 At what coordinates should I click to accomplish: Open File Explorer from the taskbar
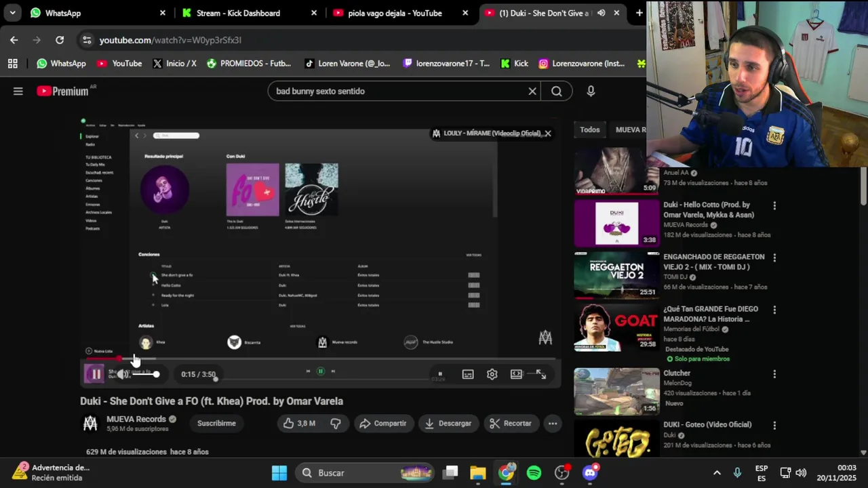478,472
